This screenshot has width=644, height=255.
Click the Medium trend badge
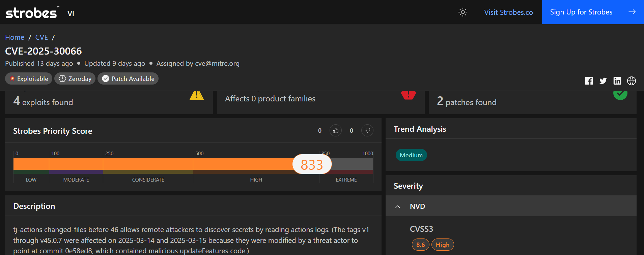411,155
